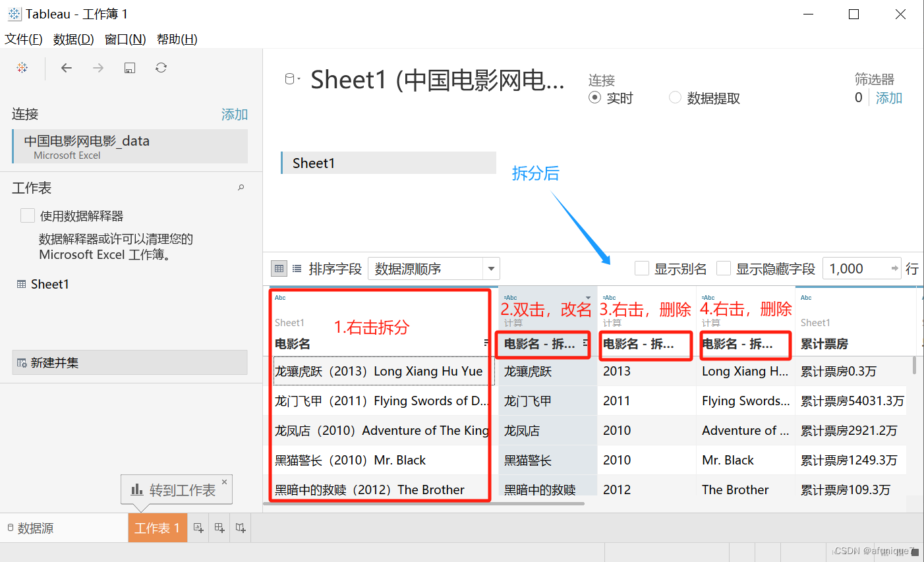Click 添加 next to 连接
This screenshot has width=924, height=562.
pos(235,115)
